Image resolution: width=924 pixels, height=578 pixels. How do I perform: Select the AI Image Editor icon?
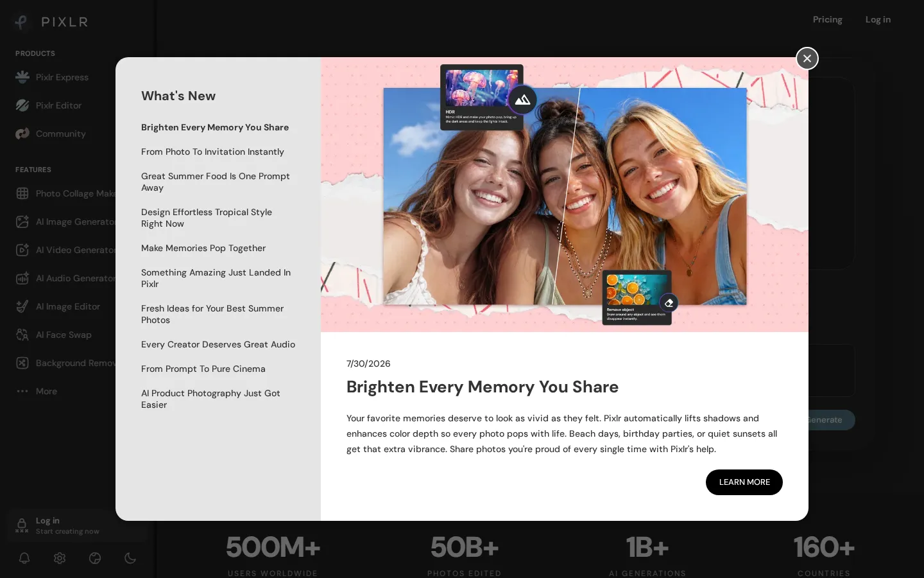(x=22, y=306)
